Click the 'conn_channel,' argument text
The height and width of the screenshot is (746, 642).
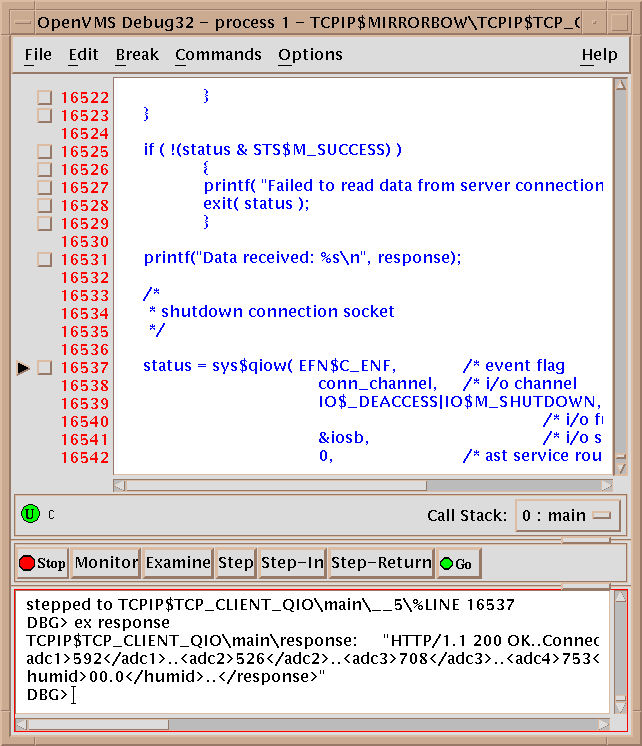point(377,383)
